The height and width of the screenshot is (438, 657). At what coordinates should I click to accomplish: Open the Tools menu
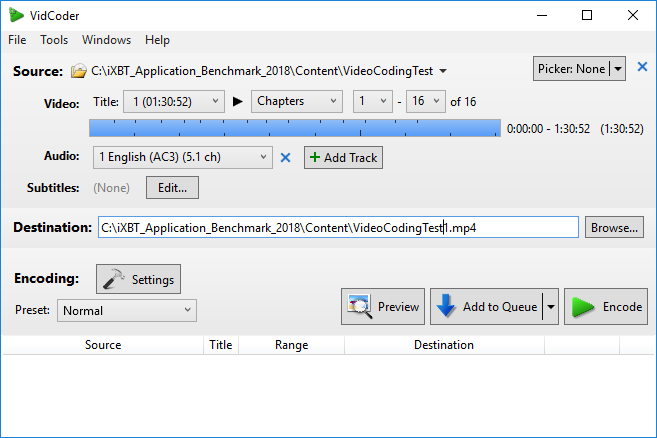[54, 40]
